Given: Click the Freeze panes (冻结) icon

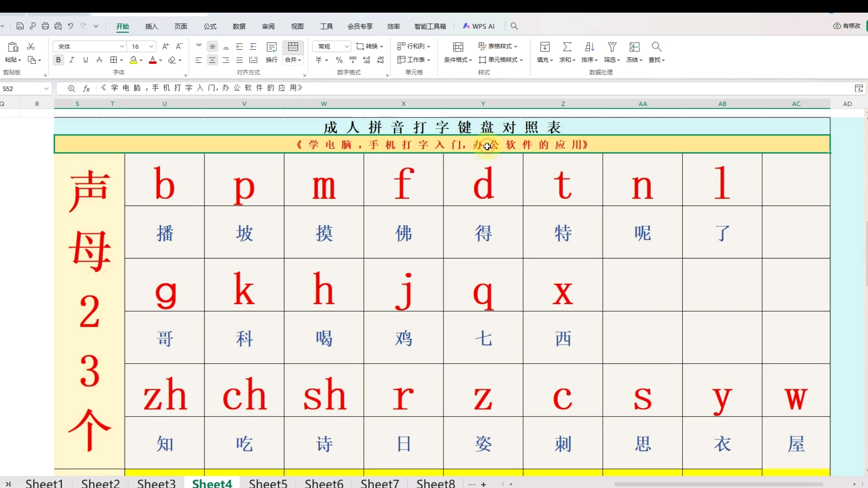Looking at the screenshot, I should (634, 47).
